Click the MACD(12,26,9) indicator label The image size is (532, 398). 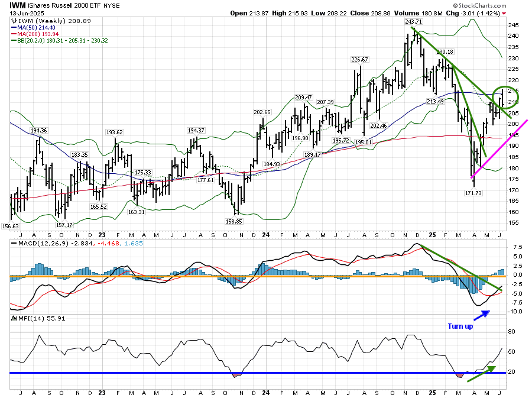coord(43,244)
